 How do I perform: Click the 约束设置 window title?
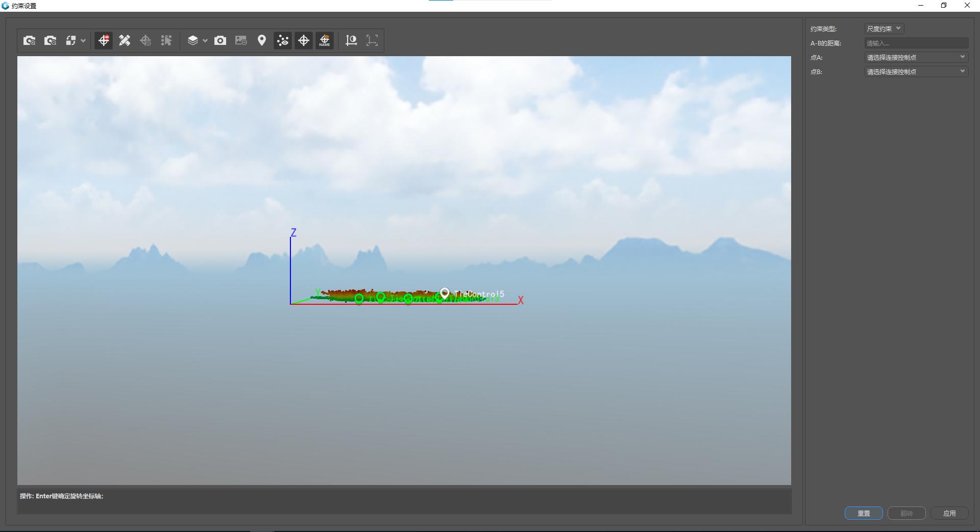coord(24,6)
